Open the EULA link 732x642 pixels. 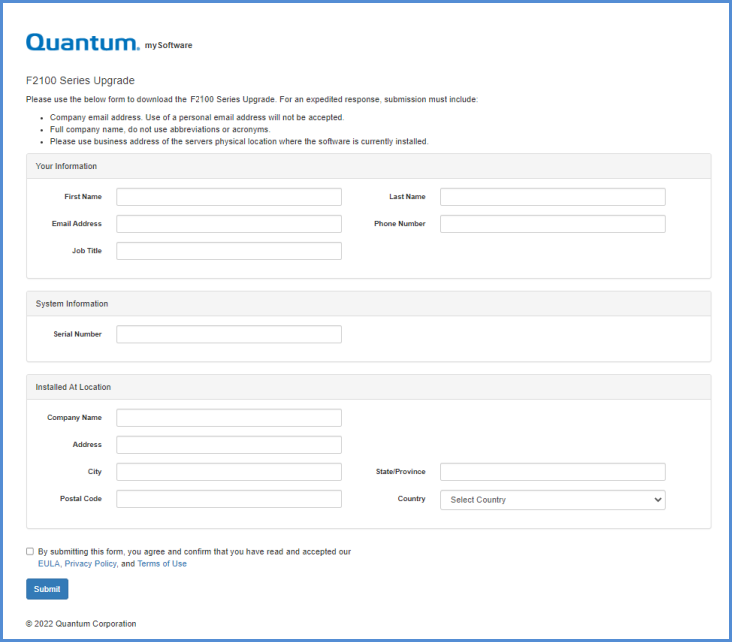48,564
